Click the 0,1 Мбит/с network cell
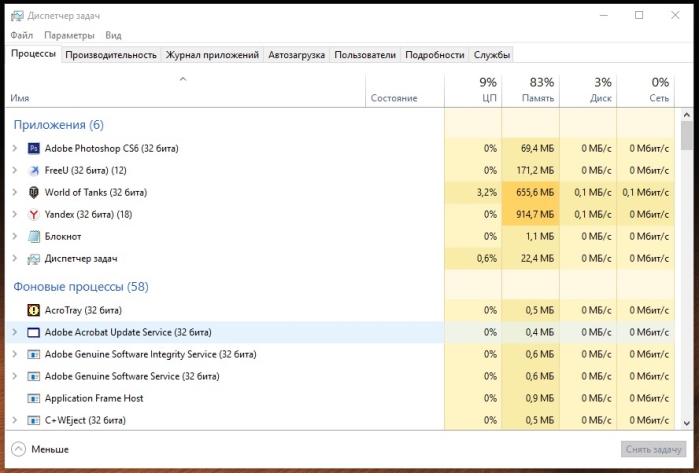This screenshot has height=473, width=699. click(x=646, y=193)
